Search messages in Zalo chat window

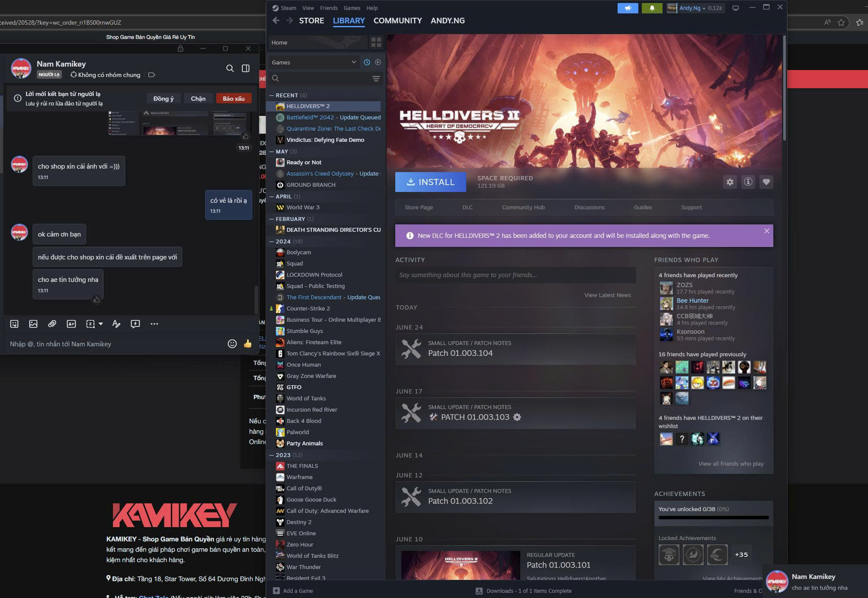[230, 68]
